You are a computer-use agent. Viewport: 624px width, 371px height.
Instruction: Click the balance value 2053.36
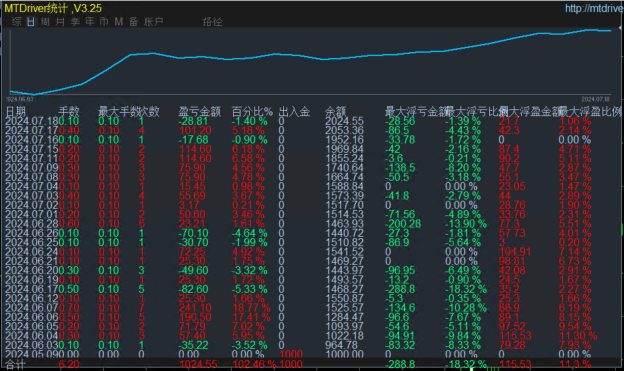(344, 130)
